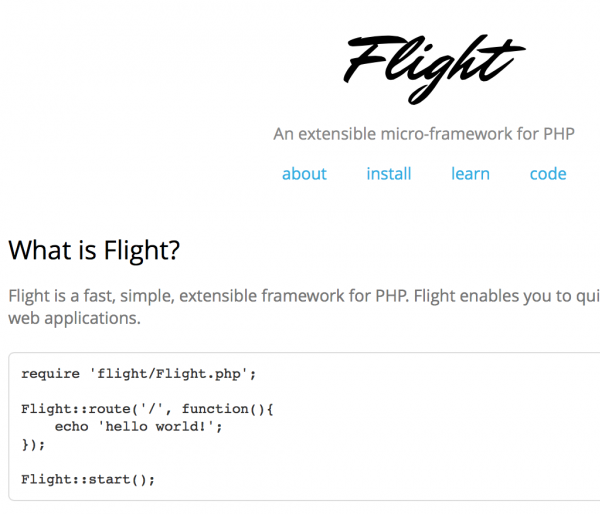Image resolution: width=600 pixels, height=514 pixels.
Task: Click the closing "});" code line
Action: click(x=33, y=445)
